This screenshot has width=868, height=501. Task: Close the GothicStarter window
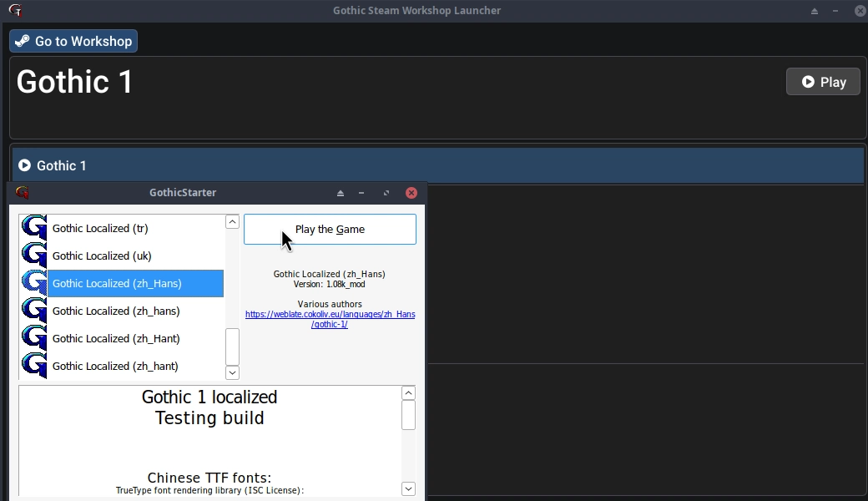tap(411, 193)
